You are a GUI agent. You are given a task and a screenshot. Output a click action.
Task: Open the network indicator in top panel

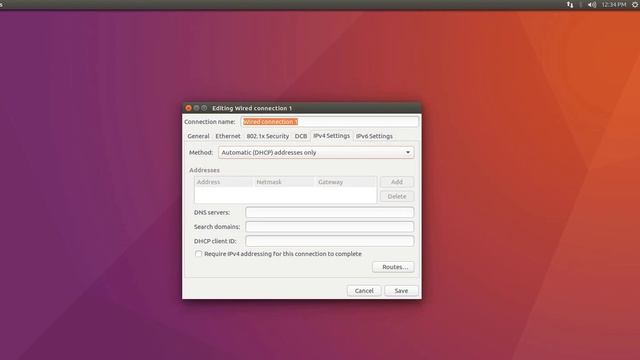tap(570, 4)
